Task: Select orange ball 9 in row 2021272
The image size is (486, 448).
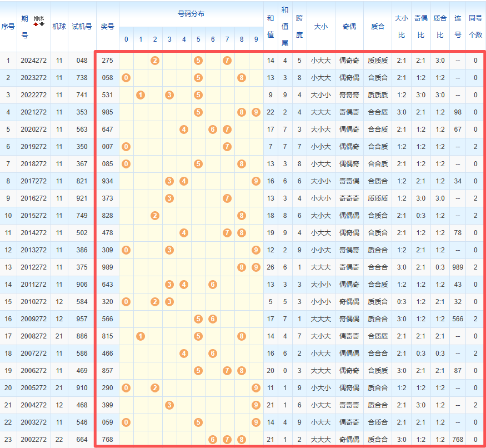Action: tap(255, 112)
